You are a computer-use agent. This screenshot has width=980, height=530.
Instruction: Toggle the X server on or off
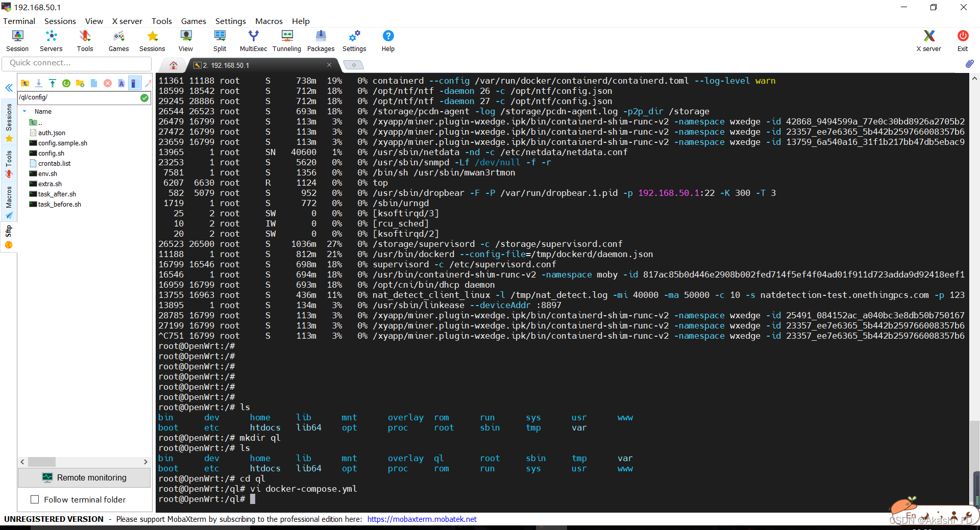928,40
